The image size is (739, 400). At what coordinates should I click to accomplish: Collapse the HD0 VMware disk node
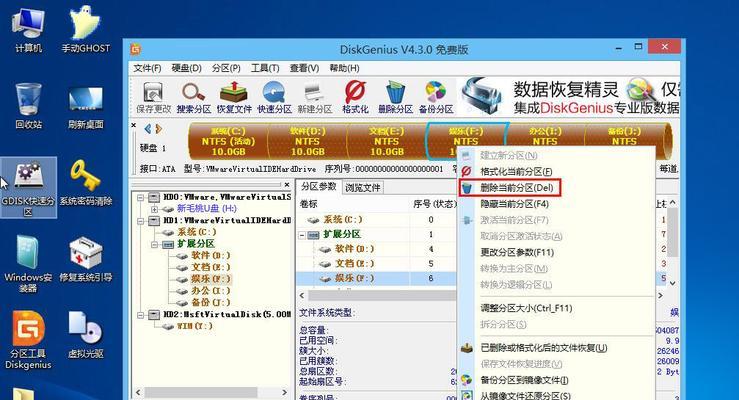tap(140, 197)
